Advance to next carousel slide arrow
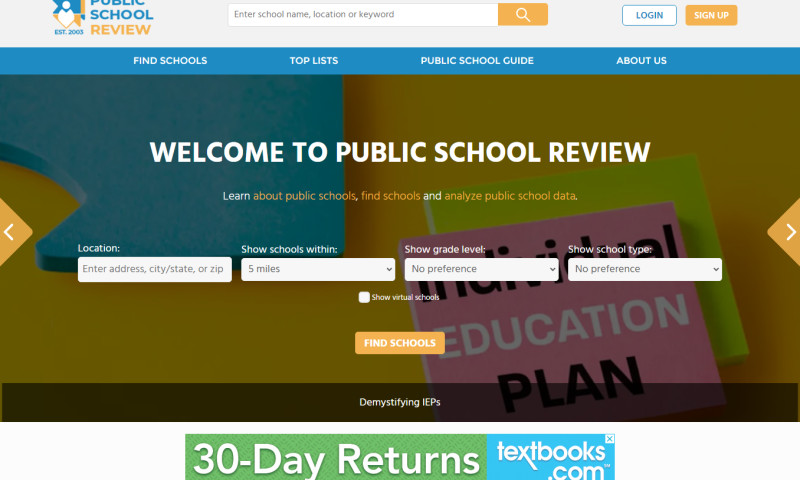The image size is (800, 480). tap(786, 232)
